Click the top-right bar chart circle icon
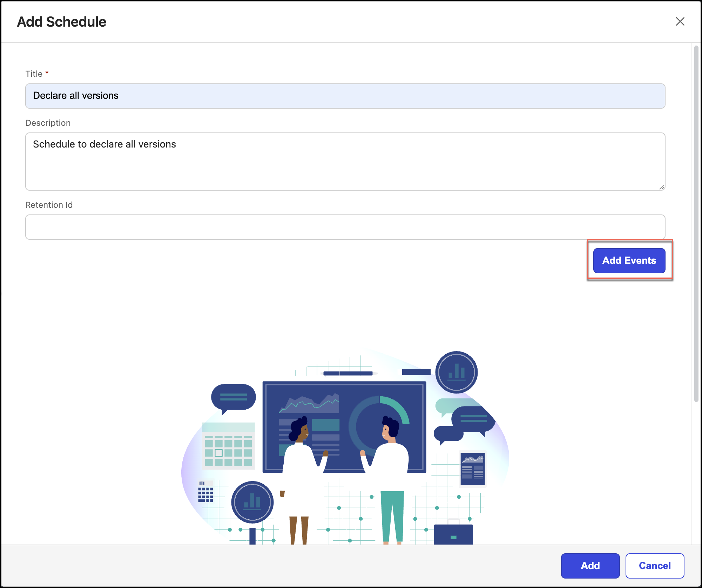The image size is (702, 588). (456, 372)
